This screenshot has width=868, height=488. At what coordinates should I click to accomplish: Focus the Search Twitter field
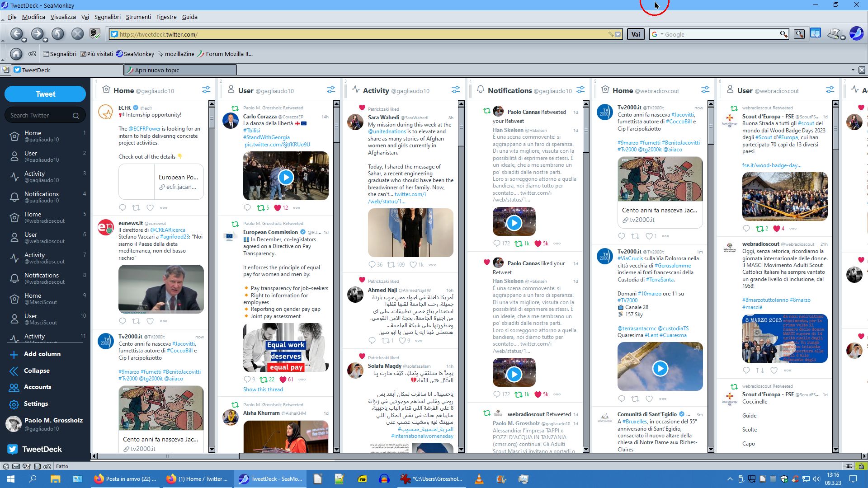44,115
